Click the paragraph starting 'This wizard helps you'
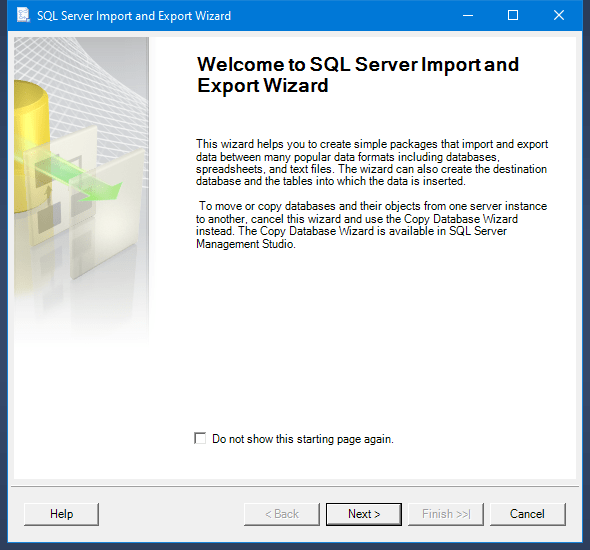590x550 pixels. [372, 163]
